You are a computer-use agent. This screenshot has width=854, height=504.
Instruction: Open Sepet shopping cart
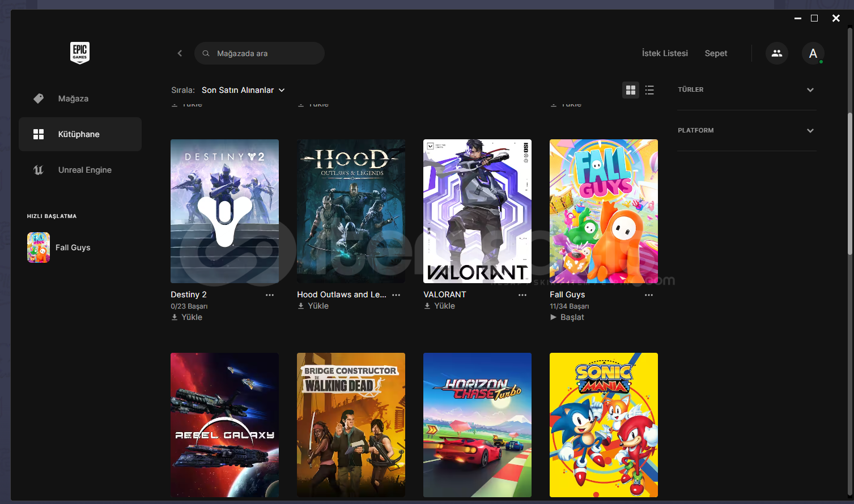(716, 53)
